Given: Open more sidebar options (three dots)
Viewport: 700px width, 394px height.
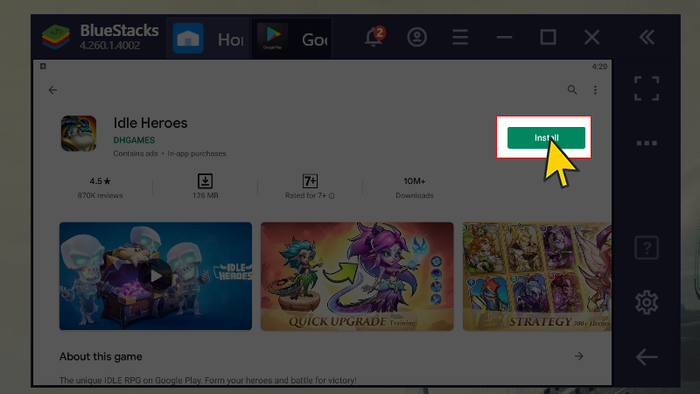Looking at the screenshot, I should pyautogui.click(x=646, y=143).
